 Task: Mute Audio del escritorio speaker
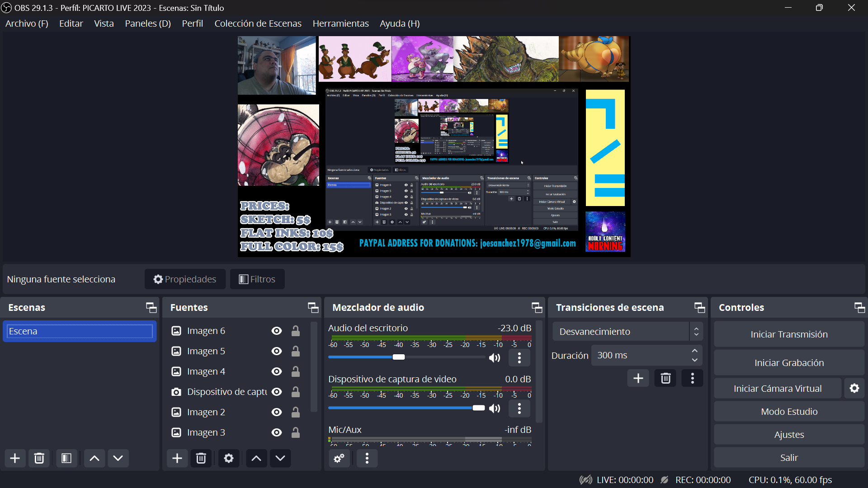(495, 358)
